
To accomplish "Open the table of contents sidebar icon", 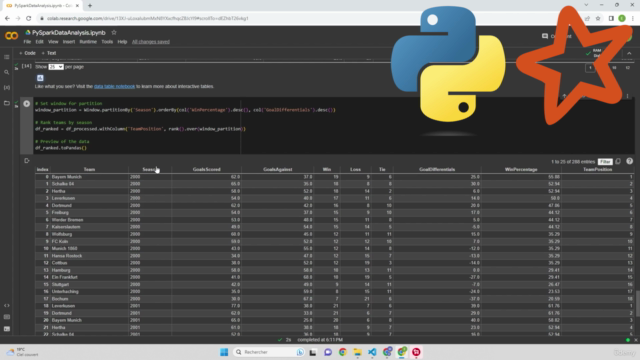I will [x=7, y=57].
